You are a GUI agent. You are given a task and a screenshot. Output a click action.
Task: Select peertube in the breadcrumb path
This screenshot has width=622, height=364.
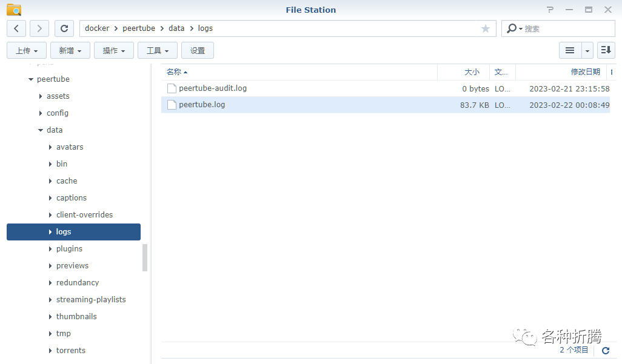pyautogui.click(x=139, y=28)
